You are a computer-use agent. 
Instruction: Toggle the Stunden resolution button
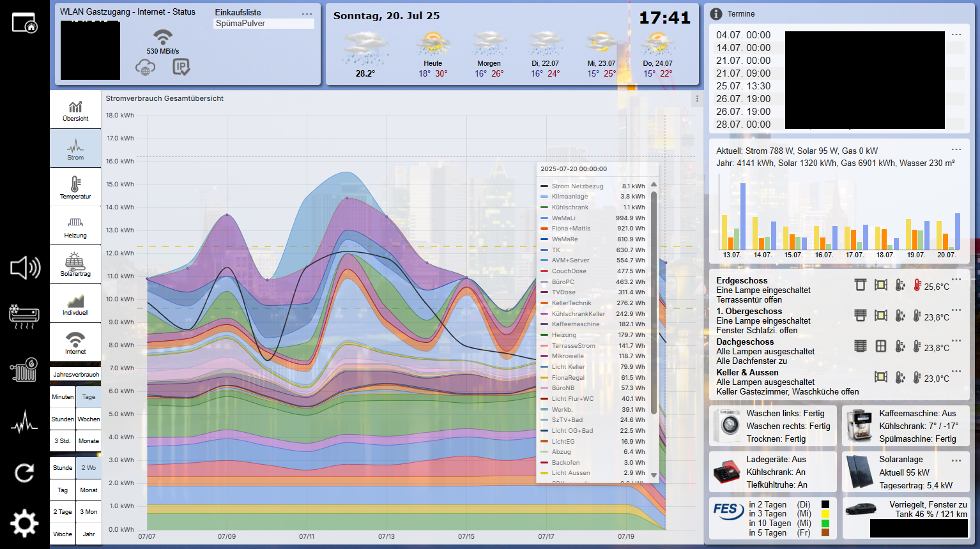pos(63,419)
